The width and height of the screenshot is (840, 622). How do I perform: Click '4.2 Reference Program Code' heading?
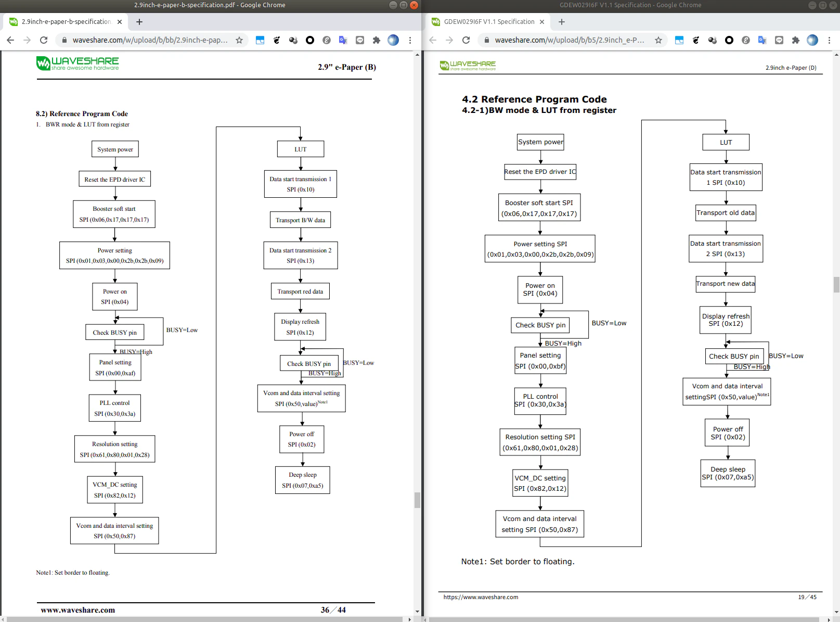pyautogui.click(x=534, y=99)
